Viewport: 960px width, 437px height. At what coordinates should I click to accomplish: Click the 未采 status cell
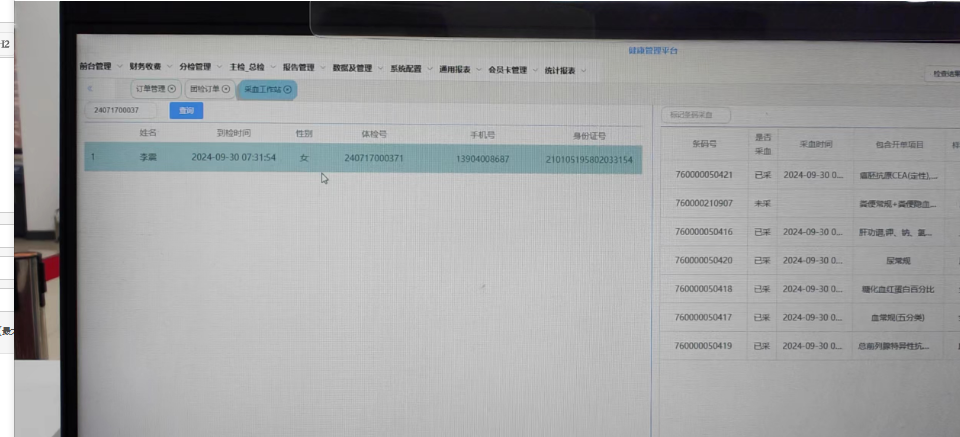[762, 203]
